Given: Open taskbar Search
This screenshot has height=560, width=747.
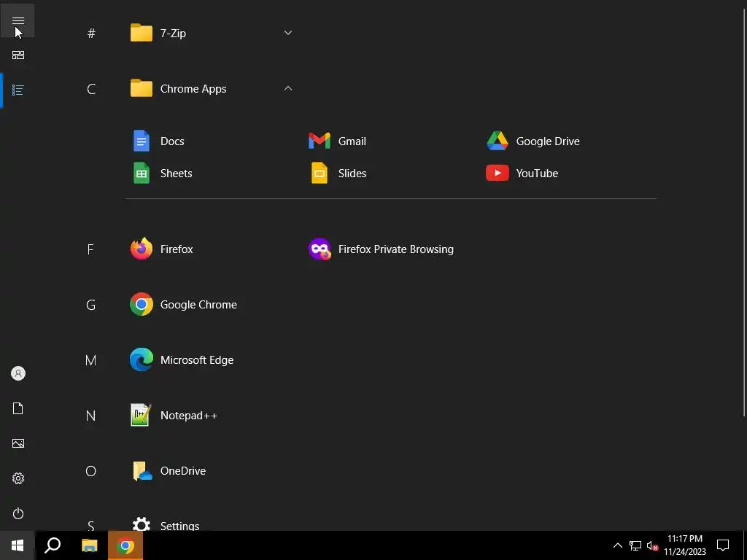Looking at the screenshot, I should click(x=53, y=545).
